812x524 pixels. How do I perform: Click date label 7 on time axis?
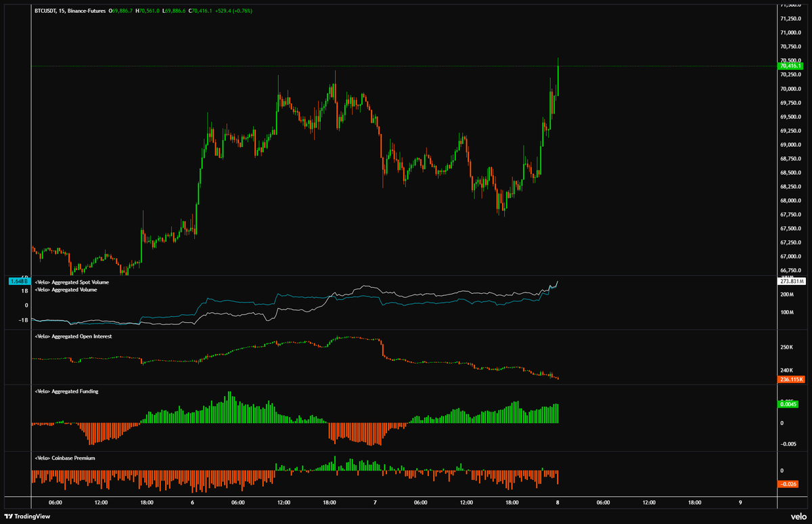coord(375,502)
